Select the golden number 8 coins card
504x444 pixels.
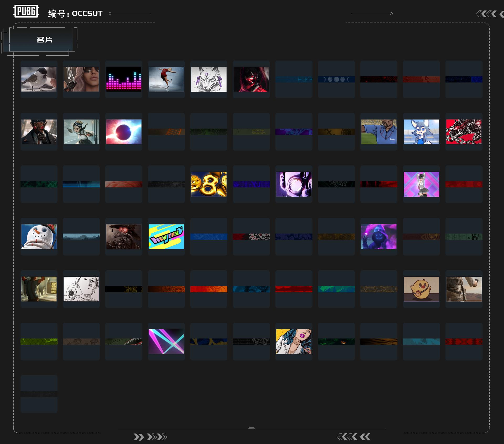209,184
